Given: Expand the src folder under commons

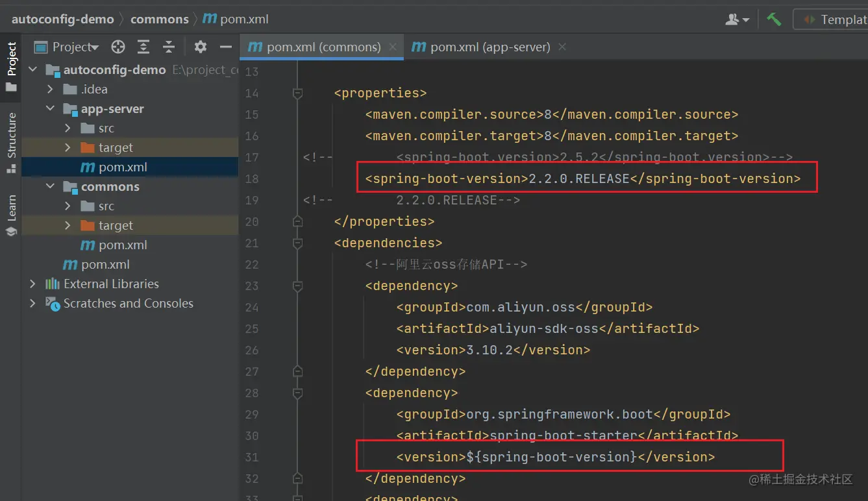Looking at the screenshot, I should 68,206.
